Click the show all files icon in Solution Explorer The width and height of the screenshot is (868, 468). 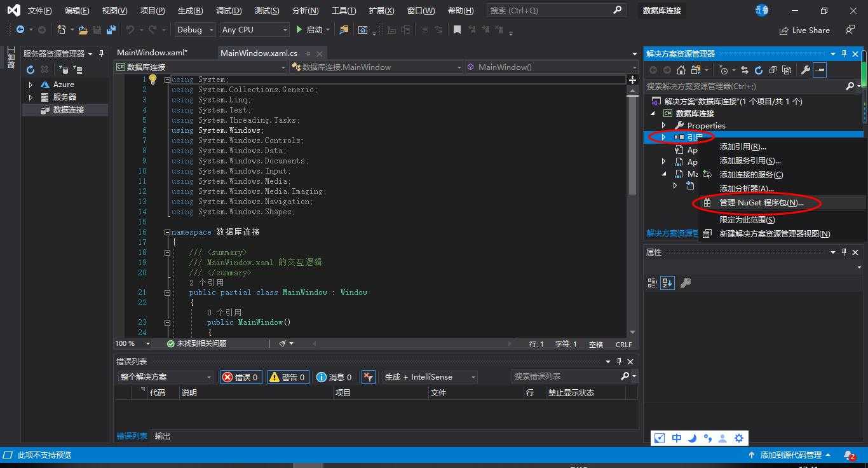pyautogui.click(x=787, y=70)
